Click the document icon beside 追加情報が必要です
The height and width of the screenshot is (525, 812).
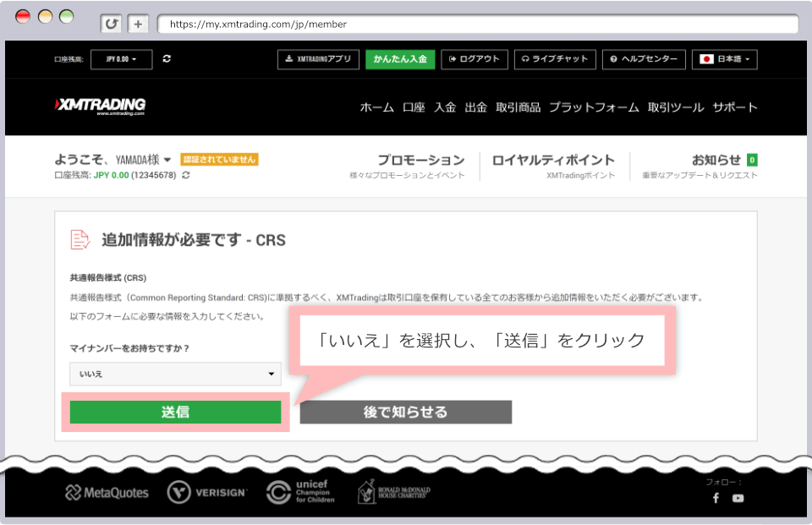tap(80, 240)
